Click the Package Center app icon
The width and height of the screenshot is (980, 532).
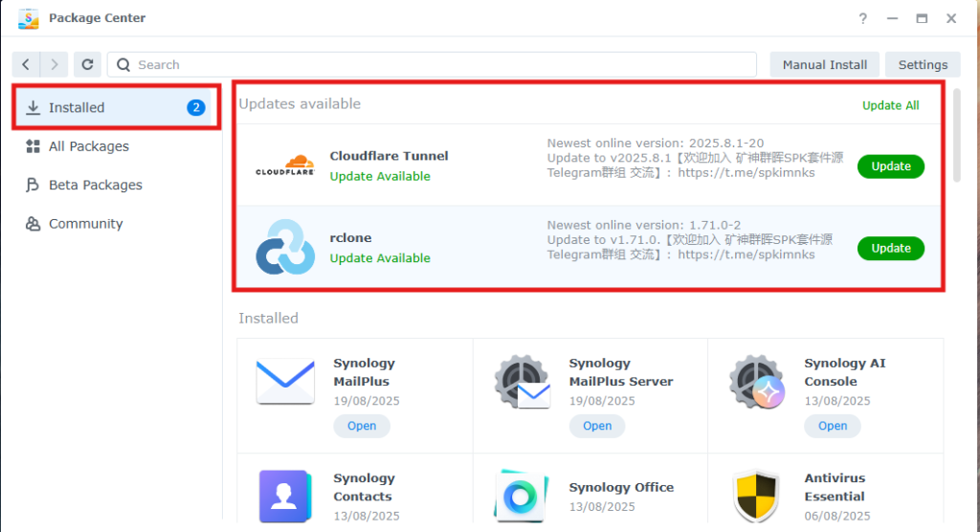tap(28, 18)
